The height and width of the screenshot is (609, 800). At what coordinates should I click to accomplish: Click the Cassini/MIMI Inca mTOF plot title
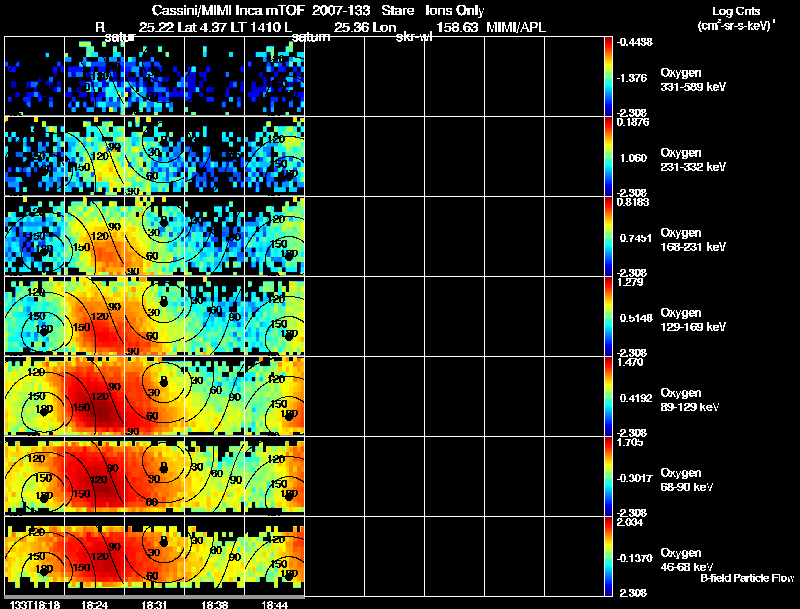[228, 10]
